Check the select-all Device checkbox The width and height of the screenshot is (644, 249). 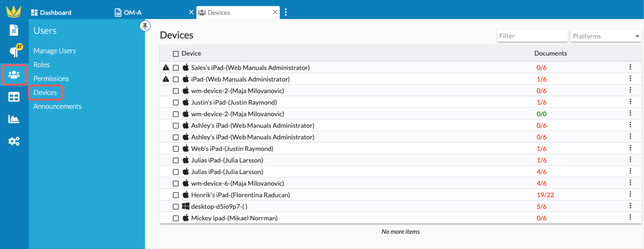click(175, 53)
